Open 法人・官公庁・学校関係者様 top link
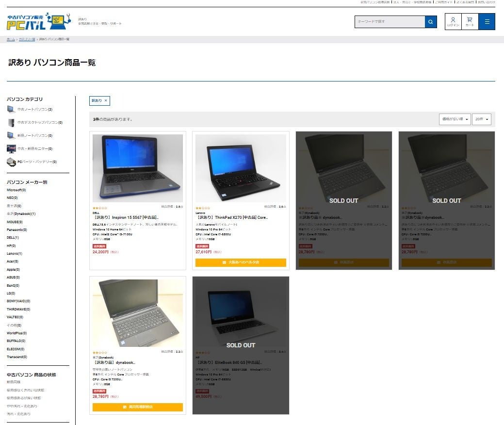Screen dimensions: 504x425 point(412,2)
